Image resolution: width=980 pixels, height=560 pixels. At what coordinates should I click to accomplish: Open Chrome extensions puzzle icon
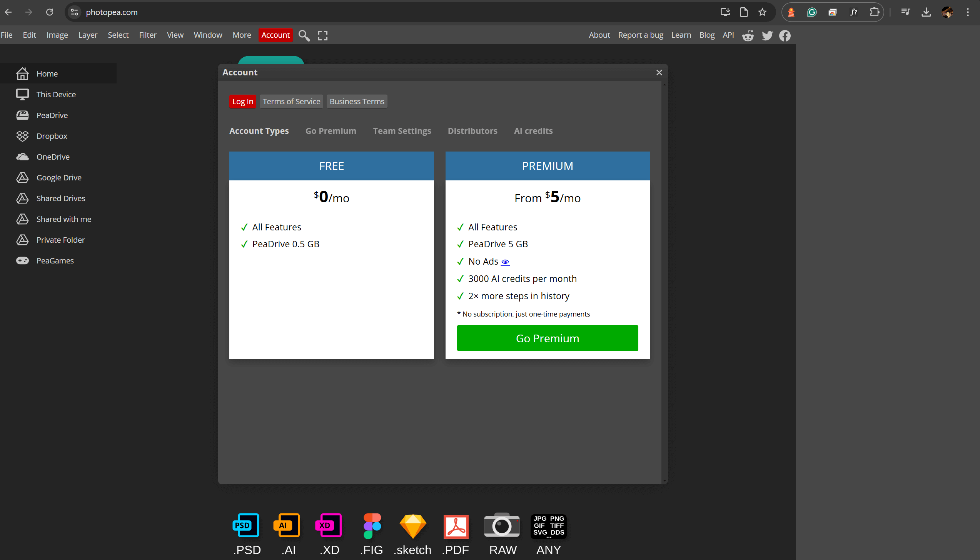pyautogui.click(x=874, y=12)
